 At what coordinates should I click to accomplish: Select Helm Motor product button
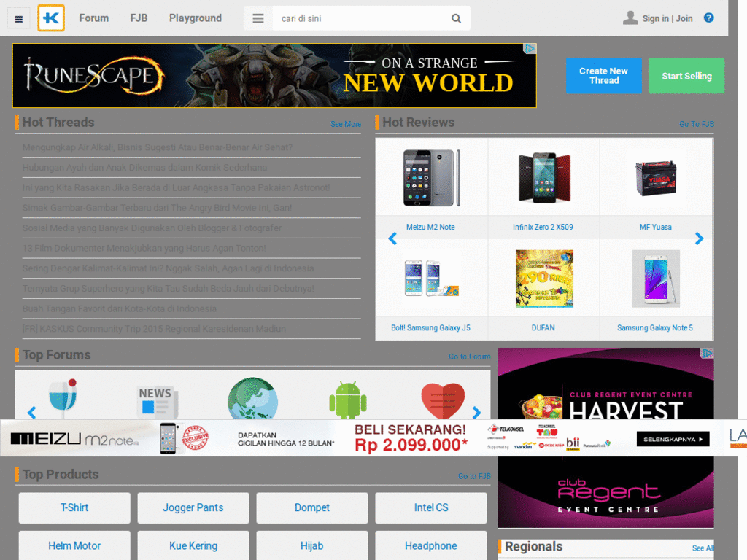click(x=74, y=545)
